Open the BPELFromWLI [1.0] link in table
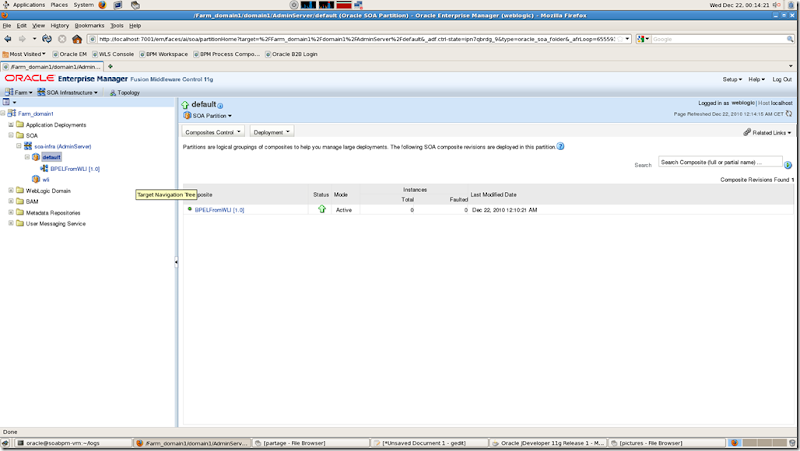This screenshot has width=800, height=451. pyautogui.click(x=219, y=210)
